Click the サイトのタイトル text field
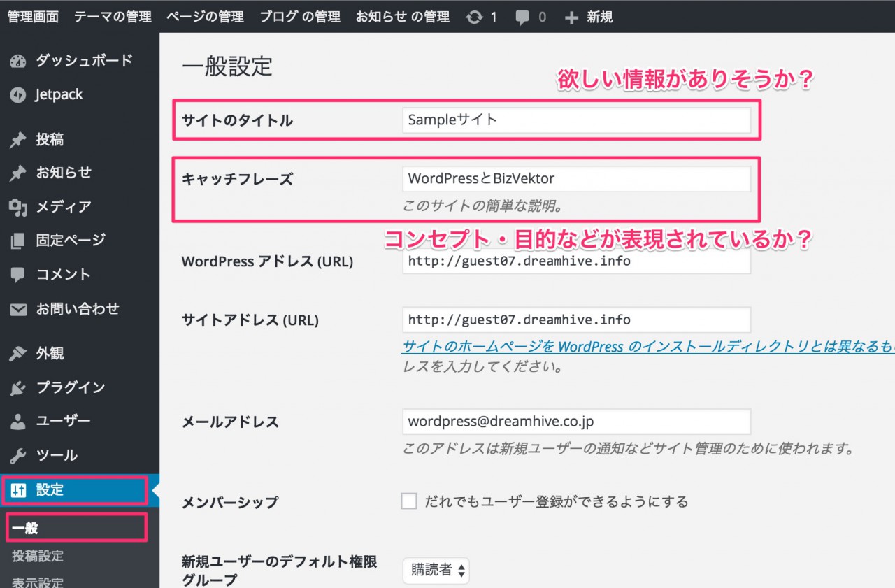The height and width of the screenshot is (588, 895). pos(576,120)
